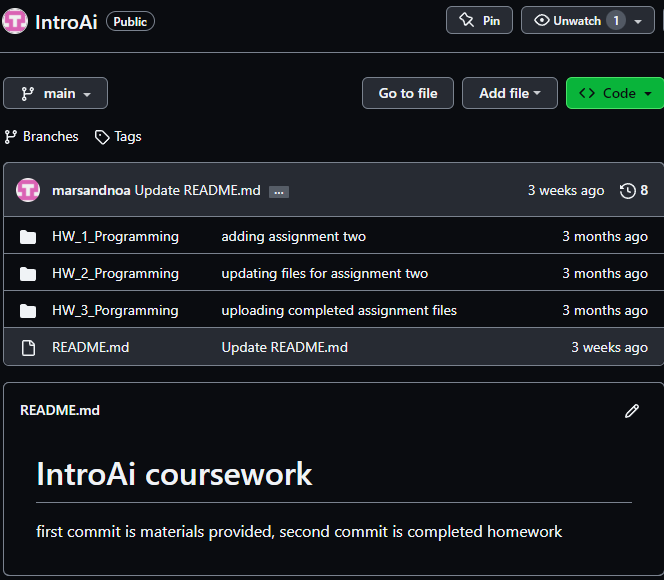Click the pencil icon to edit README
Screen dimensions: 664x580
coord(631,410)
